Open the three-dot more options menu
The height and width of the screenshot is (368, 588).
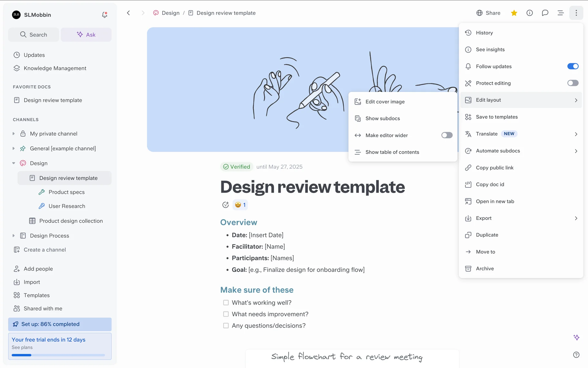tap(576, 13)
